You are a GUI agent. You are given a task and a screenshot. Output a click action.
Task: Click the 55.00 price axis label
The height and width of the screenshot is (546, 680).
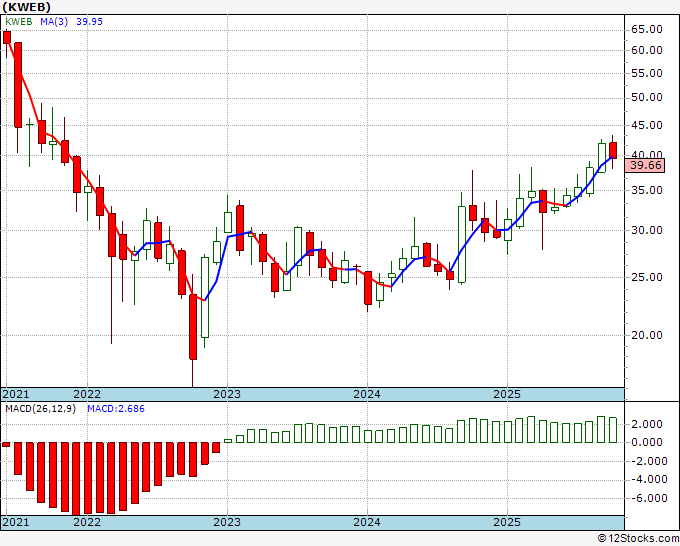coord(647,73)
